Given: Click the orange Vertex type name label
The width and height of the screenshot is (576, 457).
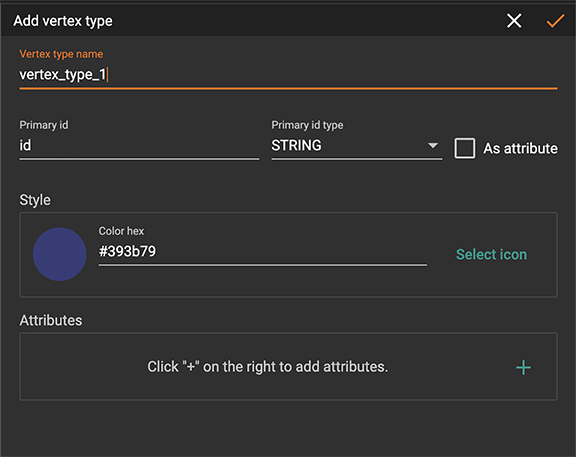Looking at the screenshot, I should point(61,54).
